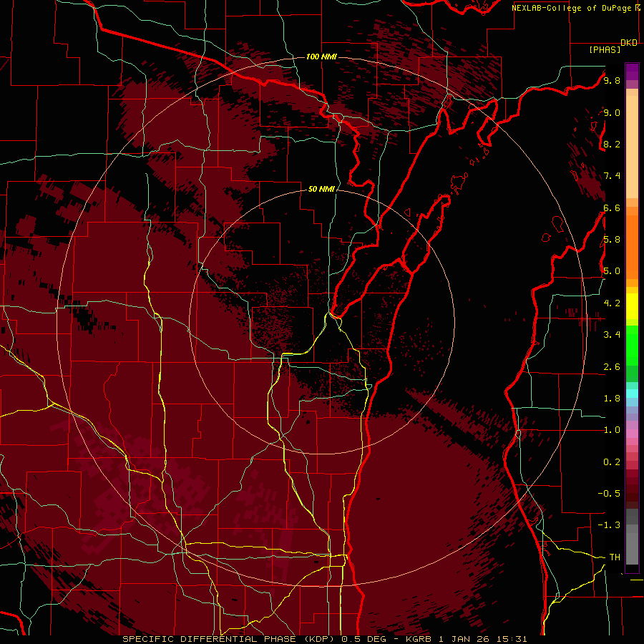Click the 5.0 legend value
This screenshot has width=644, height=644.
(x=612, y=271)
